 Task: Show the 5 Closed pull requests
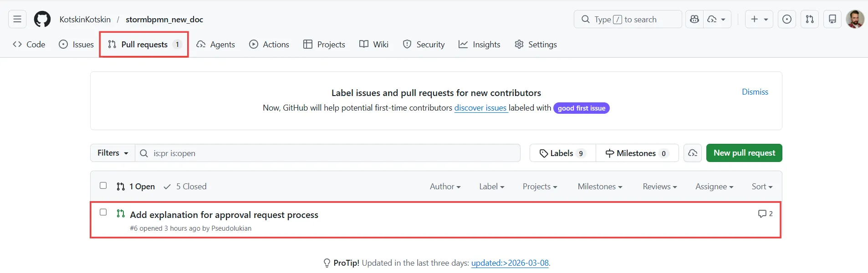coord(185,187)
